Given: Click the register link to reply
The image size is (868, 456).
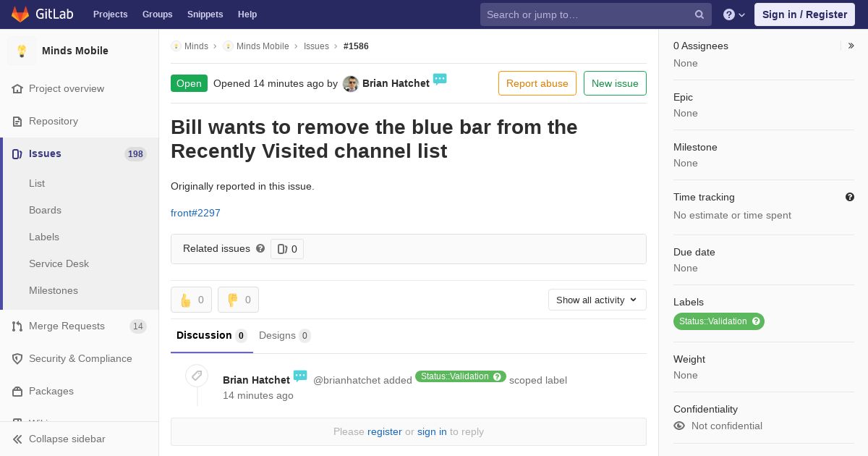Looking at the screenshot, I should [x=385, y=431].
